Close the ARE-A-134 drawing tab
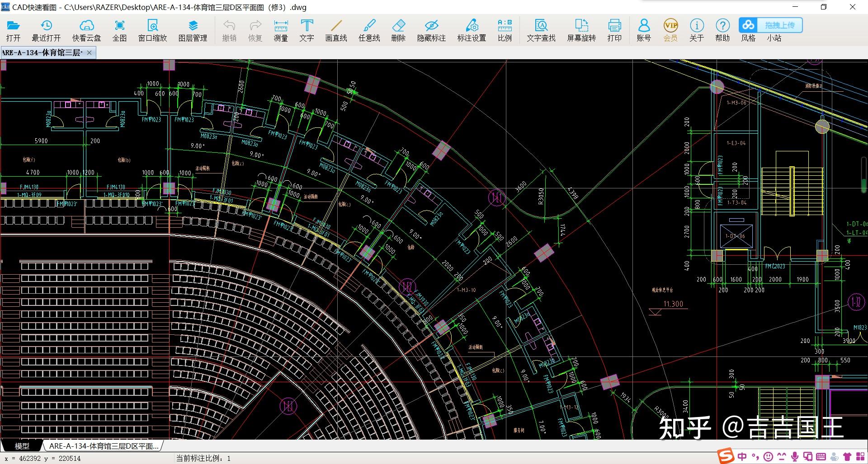 tap(89, 52)
